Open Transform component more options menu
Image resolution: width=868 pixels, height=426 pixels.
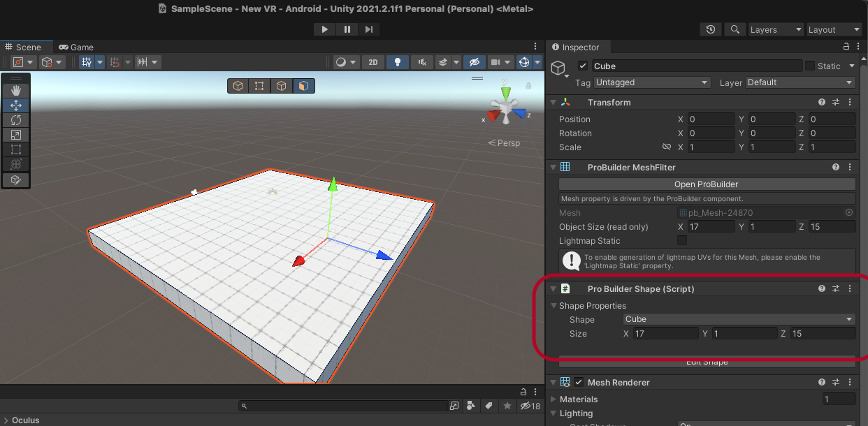coord(850,102)
